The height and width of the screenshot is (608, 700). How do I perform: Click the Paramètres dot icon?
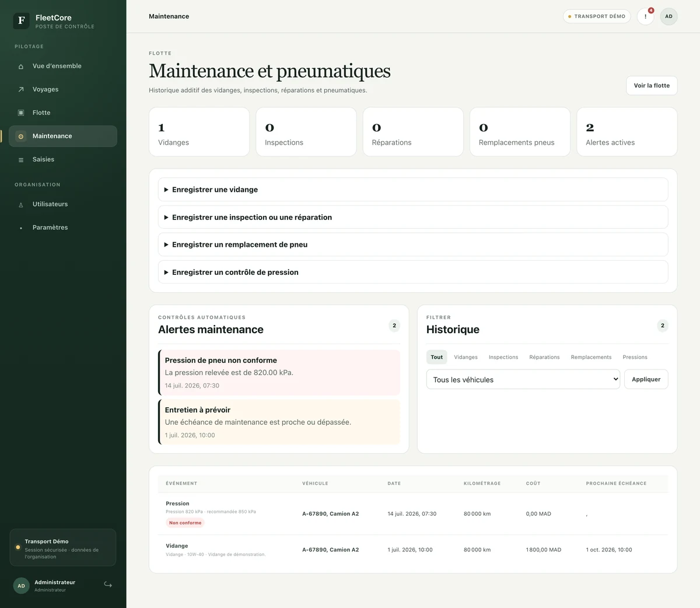(21, 228)
